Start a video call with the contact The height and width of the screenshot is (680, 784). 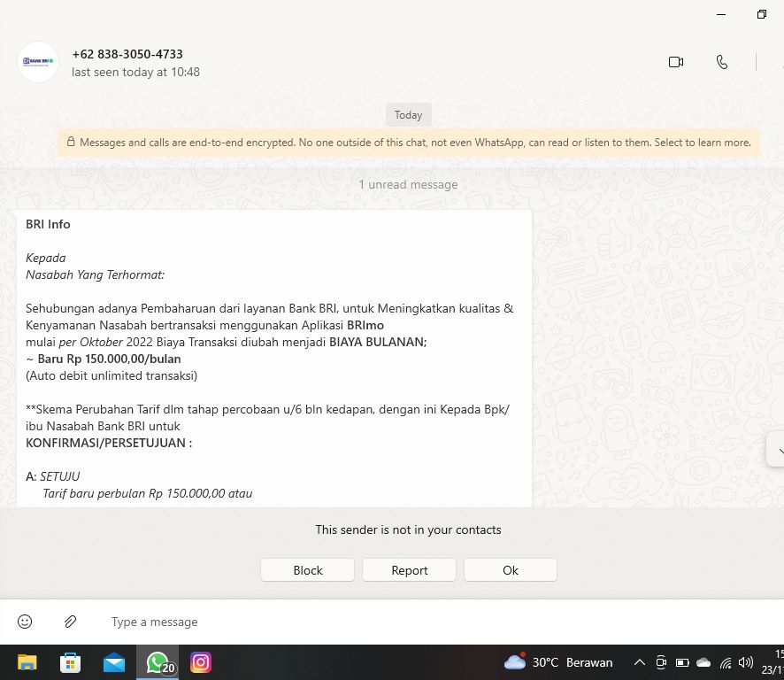click(675, 62)
